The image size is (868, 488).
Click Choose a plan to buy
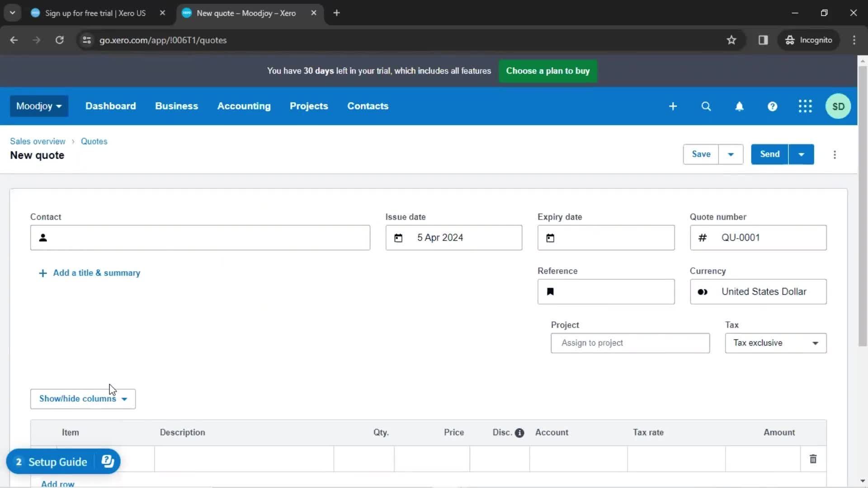click(547, 71)
